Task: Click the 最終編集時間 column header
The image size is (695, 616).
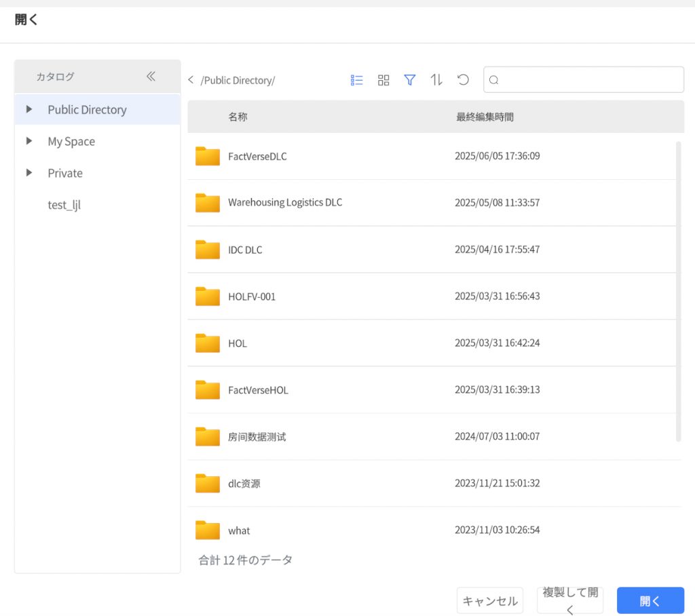Action: pyautogui.click(x=485, y=117)
